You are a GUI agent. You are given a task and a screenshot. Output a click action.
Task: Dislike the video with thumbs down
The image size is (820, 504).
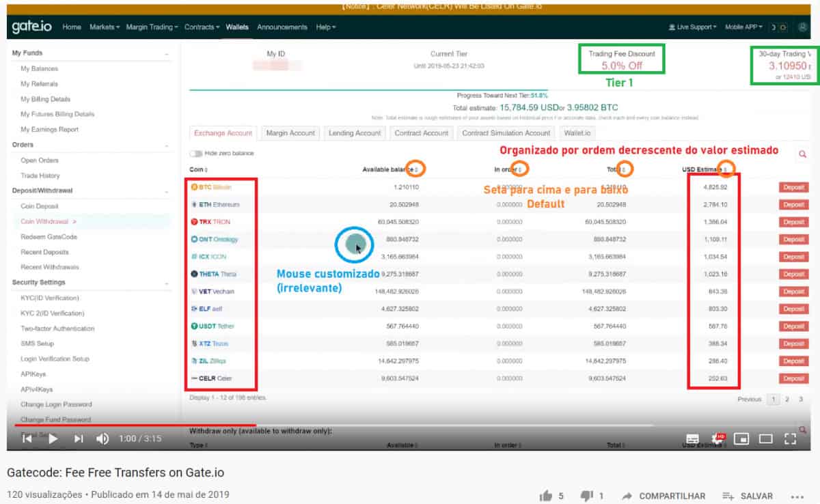pyautogui.click(x=586, y=496)
